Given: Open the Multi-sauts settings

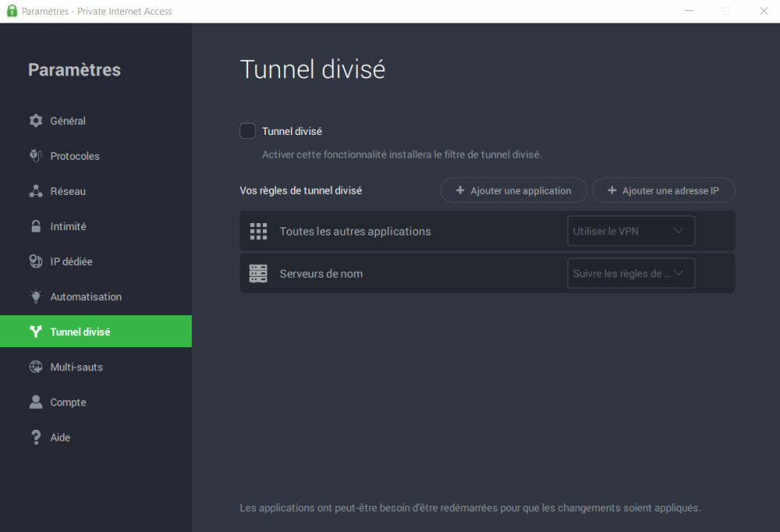Looking at the screenshot, I should click(x=95, y=367).
